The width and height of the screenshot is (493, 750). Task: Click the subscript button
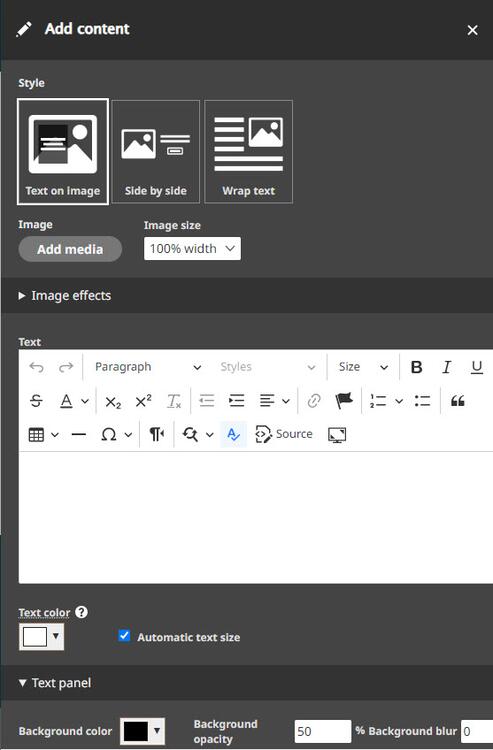113,401
